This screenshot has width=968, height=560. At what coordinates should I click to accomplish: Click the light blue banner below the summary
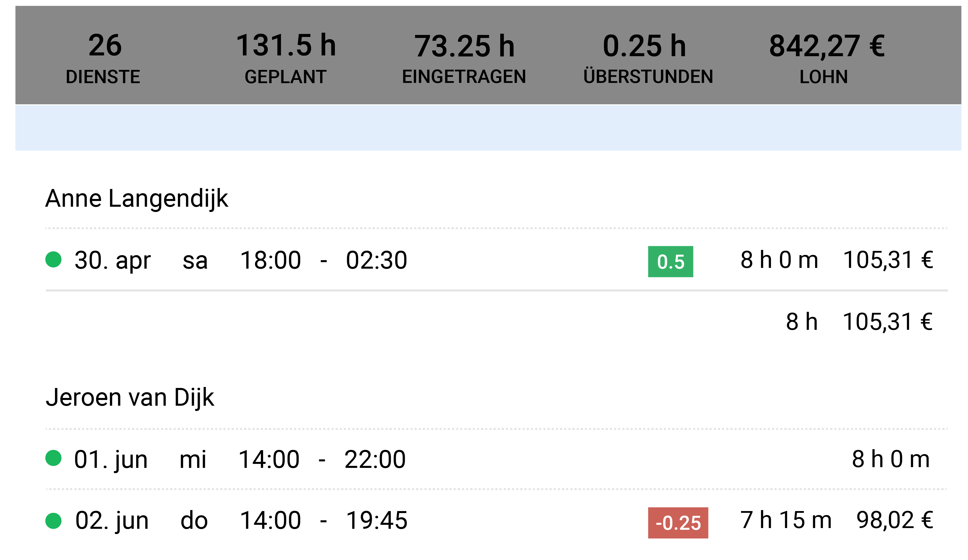[x=488, y=128]
